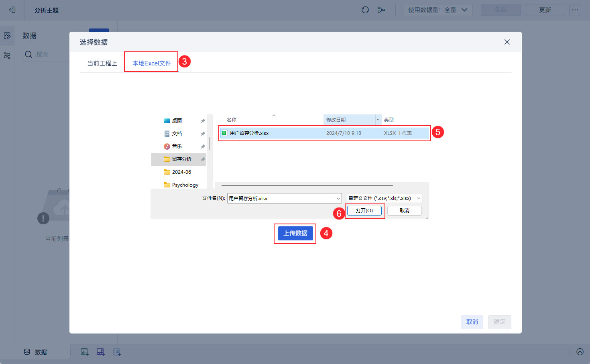
Task: Sort files by the 类型 column header
Action: 389,120
